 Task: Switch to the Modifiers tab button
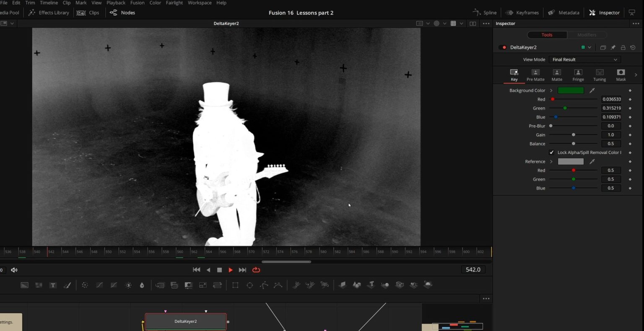(x=587, y=35)
